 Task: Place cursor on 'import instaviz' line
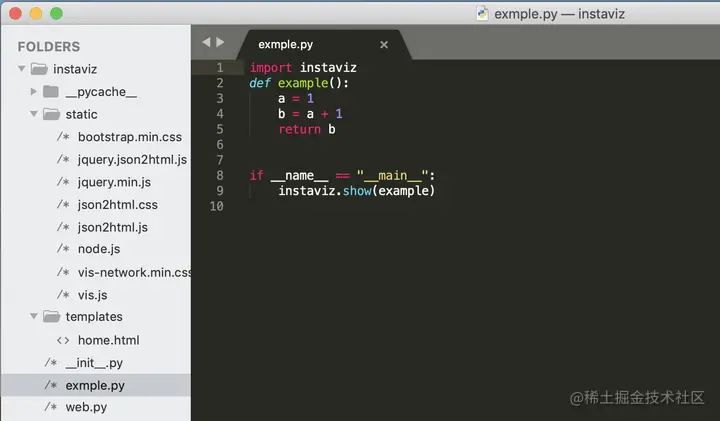click(x=303, y=67)
